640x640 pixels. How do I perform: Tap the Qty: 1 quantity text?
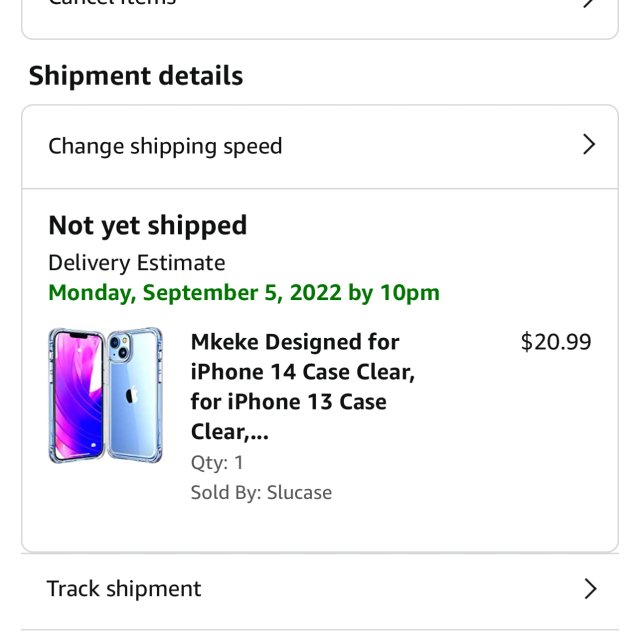tap(217, 462)
